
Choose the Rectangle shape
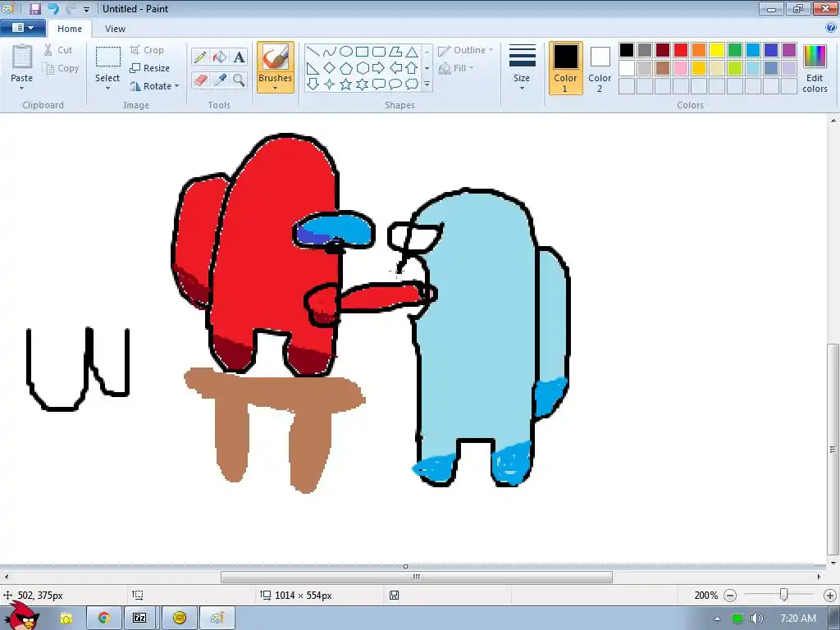[x=363, y=52]
